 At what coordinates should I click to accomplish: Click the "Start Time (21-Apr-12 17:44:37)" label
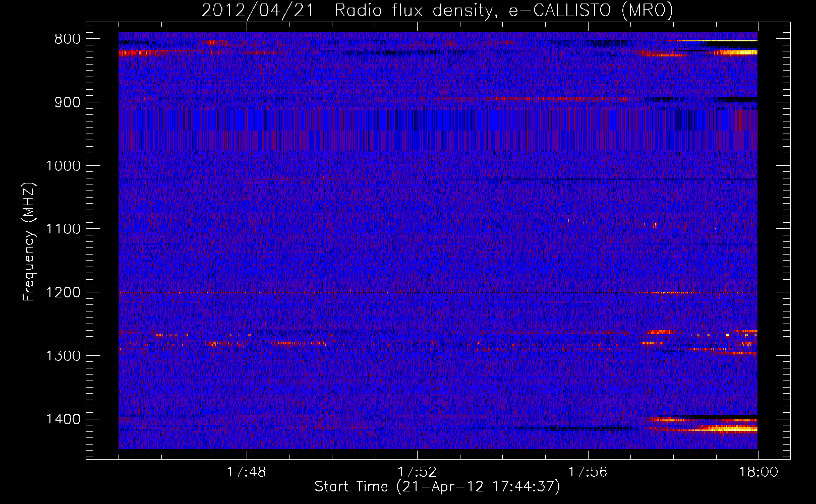437,487
